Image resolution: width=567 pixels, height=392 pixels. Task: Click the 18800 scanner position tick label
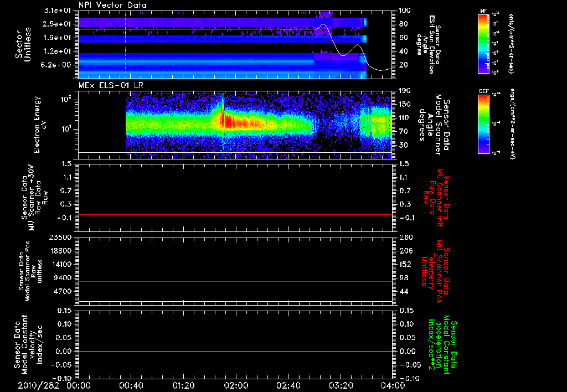coord(61,251)
